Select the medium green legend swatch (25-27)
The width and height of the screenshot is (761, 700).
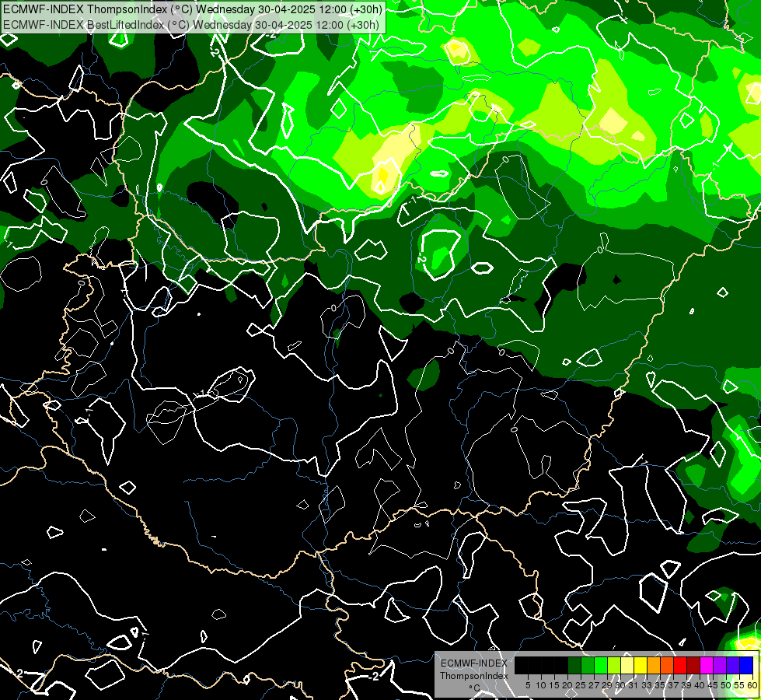[x=588, y=665]
